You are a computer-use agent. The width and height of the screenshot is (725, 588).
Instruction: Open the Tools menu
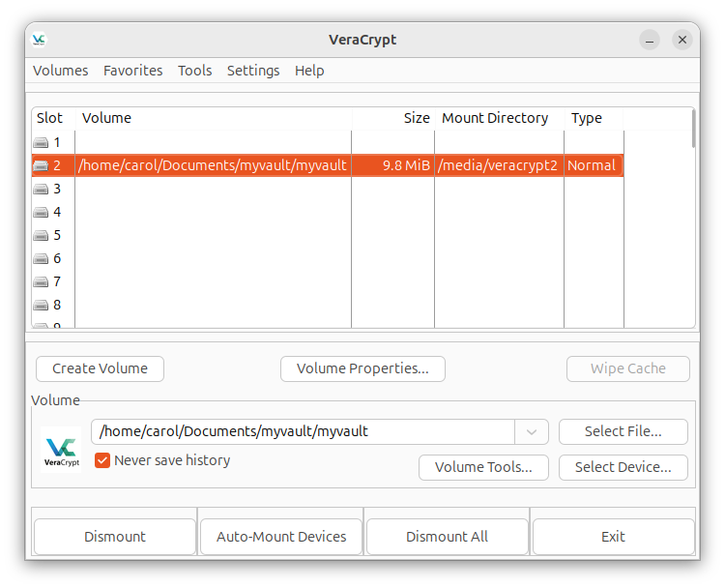pos(195,71)
